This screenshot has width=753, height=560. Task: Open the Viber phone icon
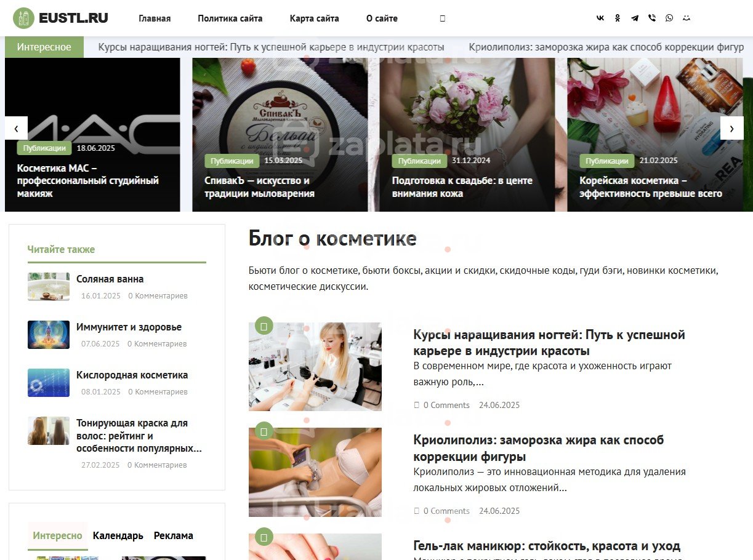tap(652, 18)
